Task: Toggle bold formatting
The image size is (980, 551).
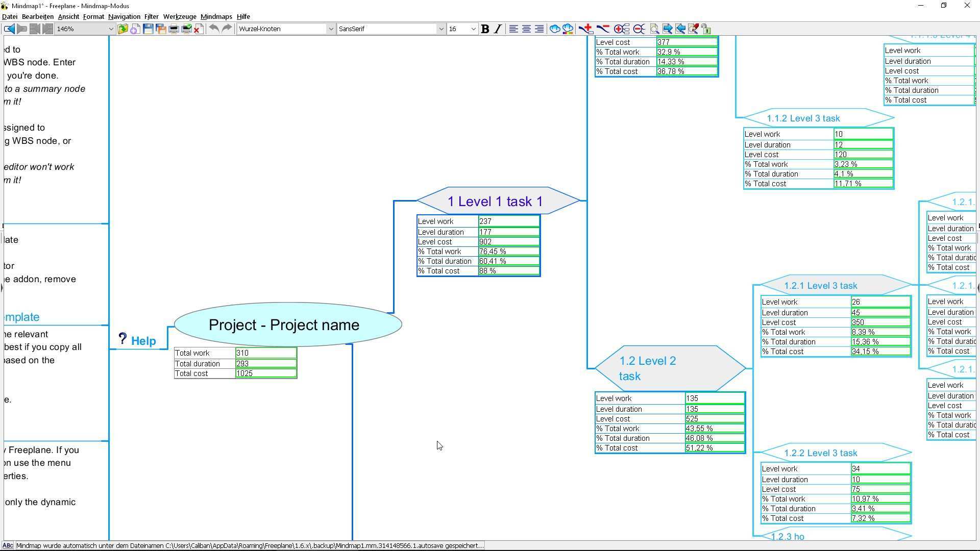Action: click(485, 29)
